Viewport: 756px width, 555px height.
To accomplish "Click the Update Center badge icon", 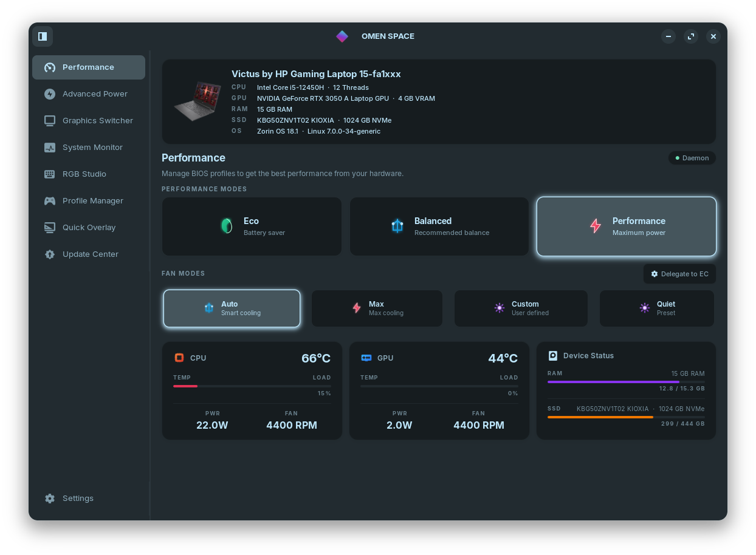I will coord(50,254).
